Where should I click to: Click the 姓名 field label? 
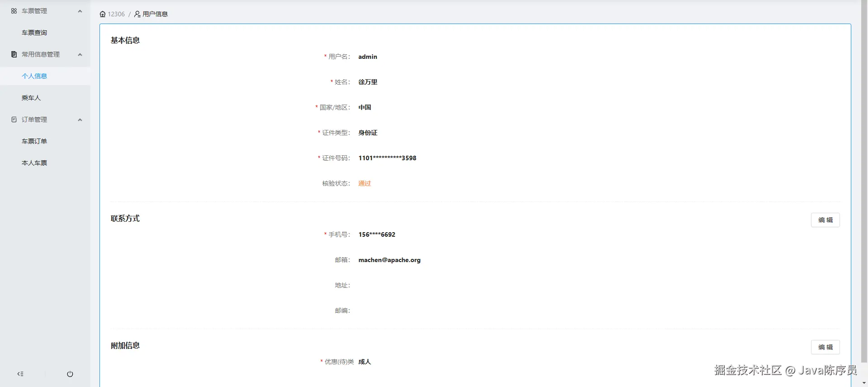point(342,82)
